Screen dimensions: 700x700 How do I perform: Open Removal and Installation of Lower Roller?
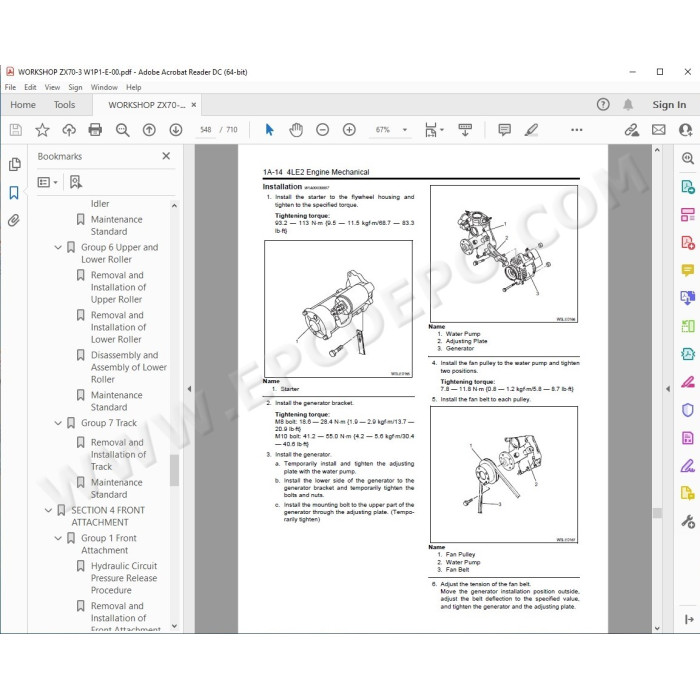coord(118,327)
